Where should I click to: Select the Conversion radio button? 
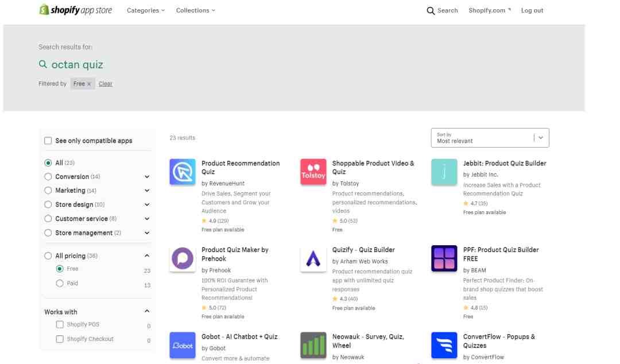[48, 176]
